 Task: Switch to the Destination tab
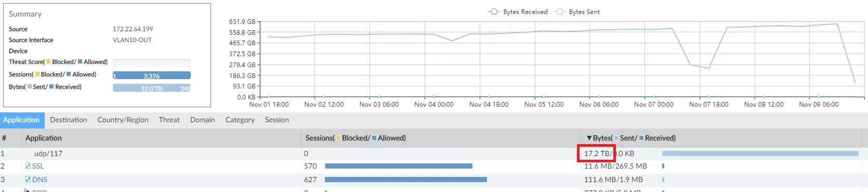point(69,120)
